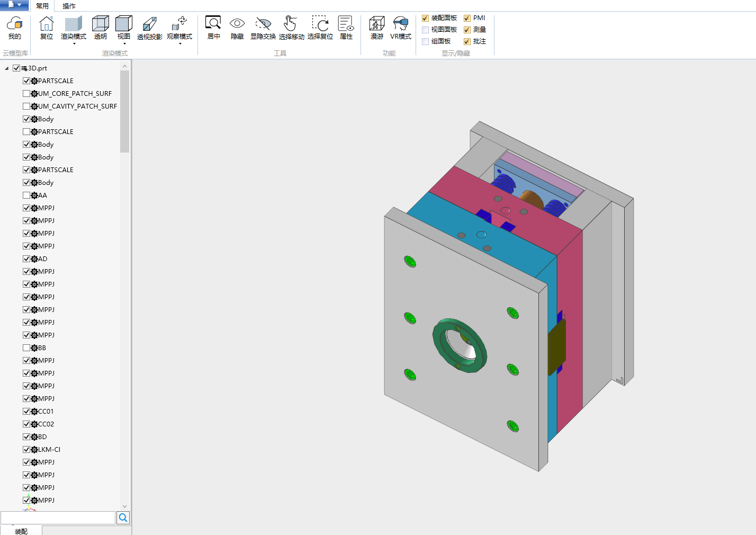The image size is (756, 535).
Task: Click the gear icon beside AD
Action: pos(34,259)
